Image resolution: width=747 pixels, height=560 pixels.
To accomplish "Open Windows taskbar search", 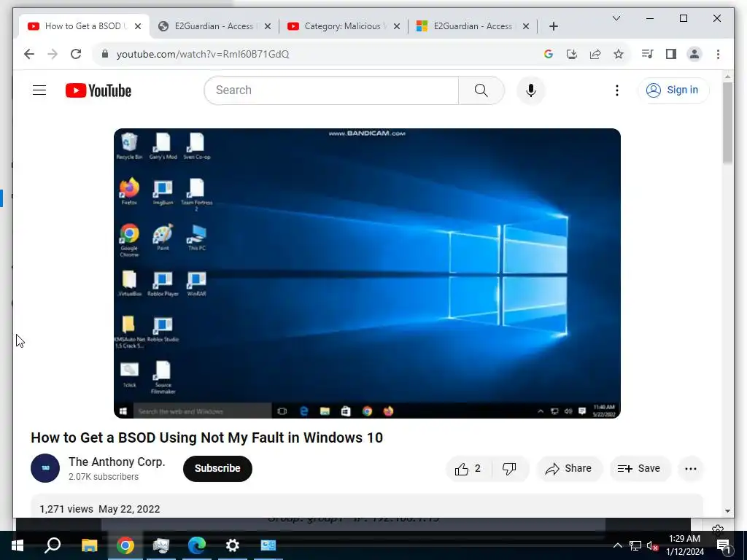I will [x=53, y=545].
